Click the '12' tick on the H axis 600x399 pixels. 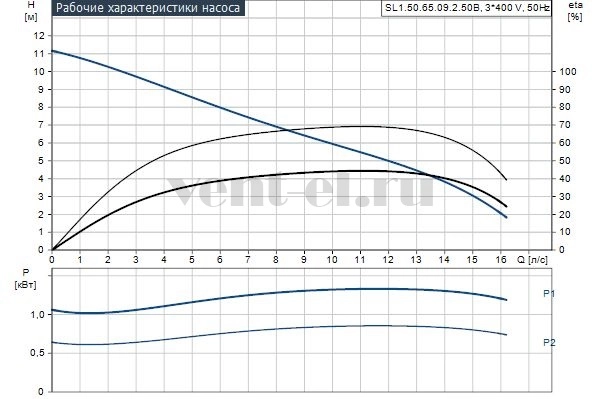coord(39,36)
